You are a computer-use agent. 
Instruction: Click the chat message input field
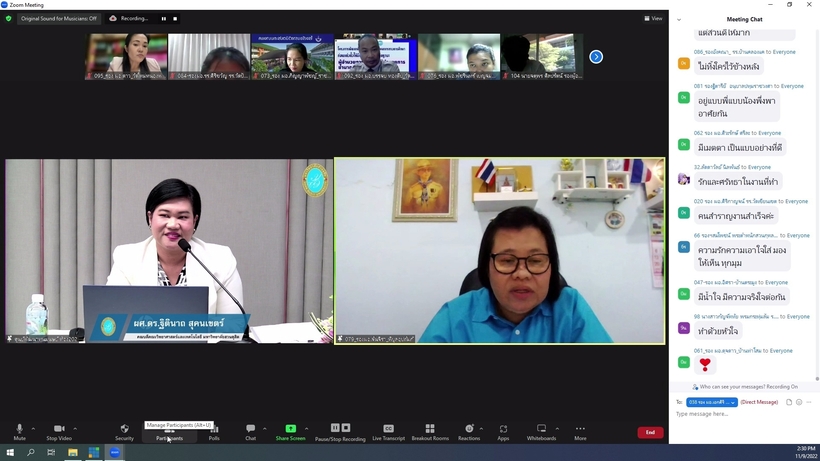(x=744, y=414)
